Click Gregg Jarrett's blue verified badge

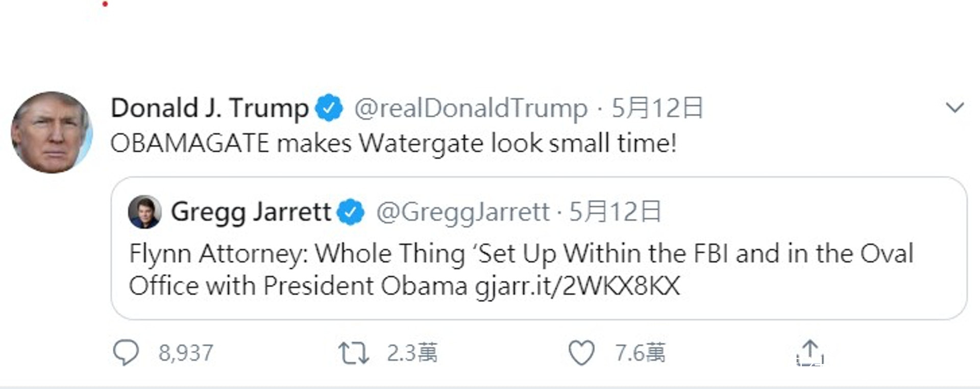point(351,212)
